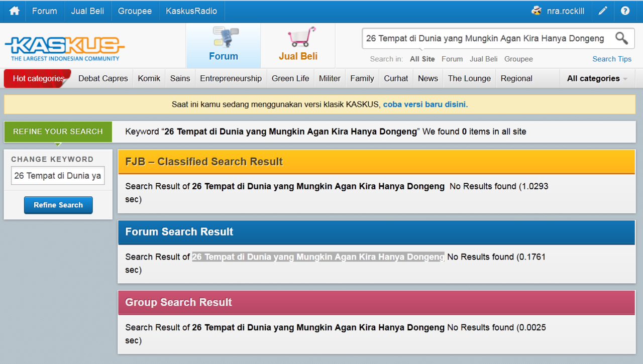Click the Group Search Result header

[377, 302]
